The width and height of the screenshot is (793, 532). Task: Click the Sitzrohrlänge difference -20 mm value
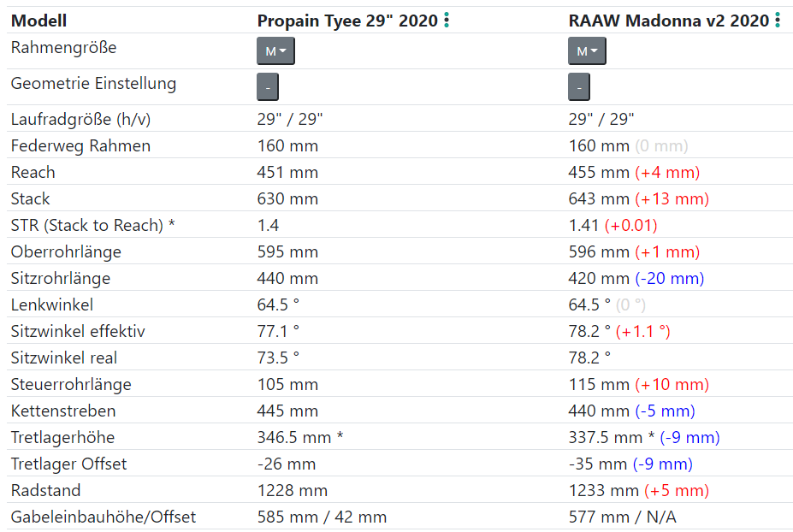click(x=669, y=279)
